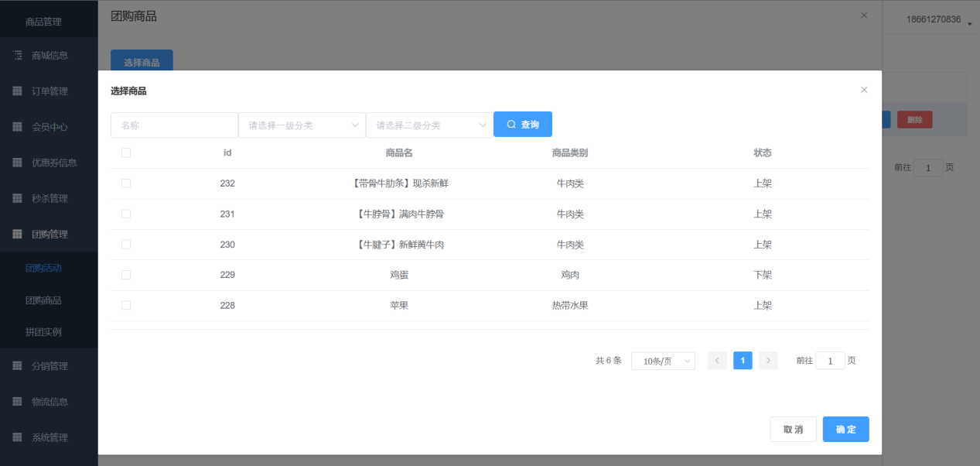
Task: Close the 选择商品 dialog with X icon
Action: coord(864,90)
